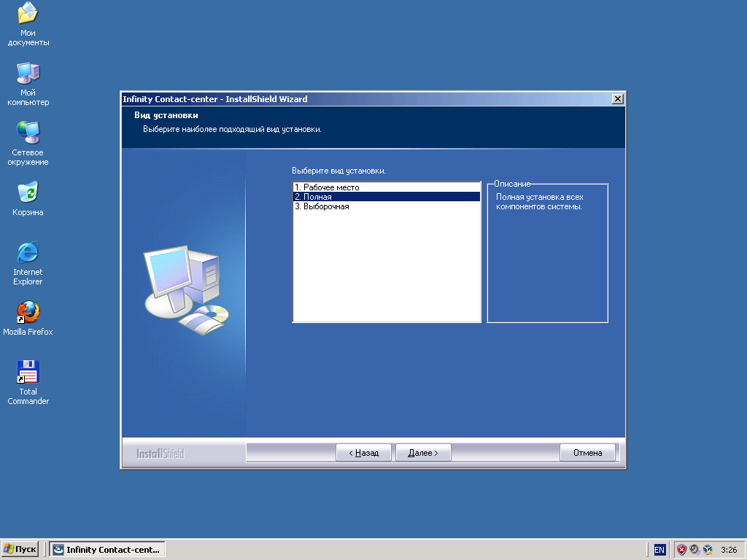Select the Total Commander desktop icon
Screen dimensions: 747x560
coord(28,383)
